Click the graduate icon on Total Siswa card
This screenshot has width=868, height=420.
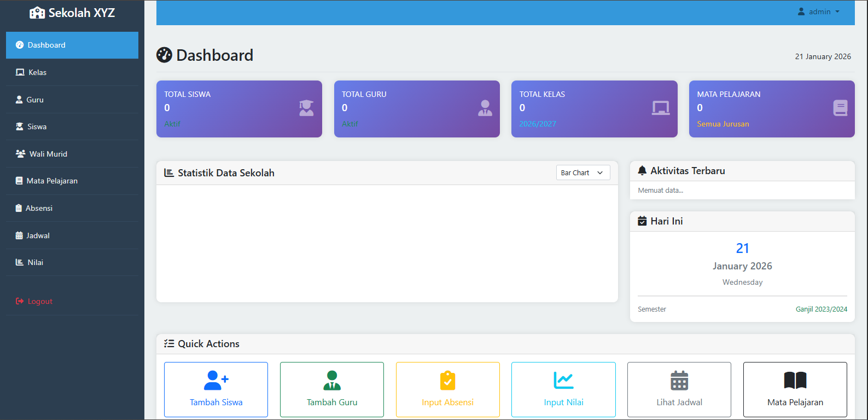click(306, 108)
